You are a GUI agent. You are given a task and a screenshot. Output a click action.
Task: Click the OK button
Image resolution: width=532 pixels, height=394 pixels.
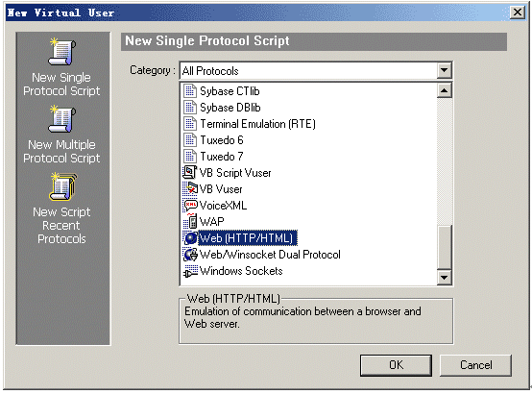point(396,365)
